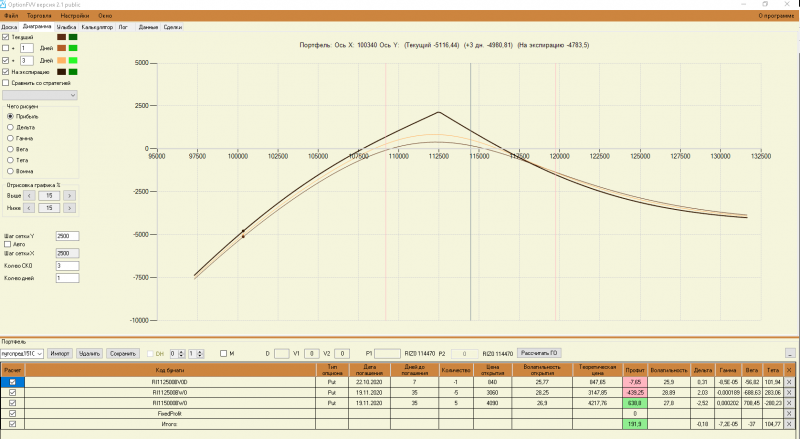Delete the RI112500BV0D row with its X icon
Viewport: 800px width, 439px height.
tap(789, 382)
